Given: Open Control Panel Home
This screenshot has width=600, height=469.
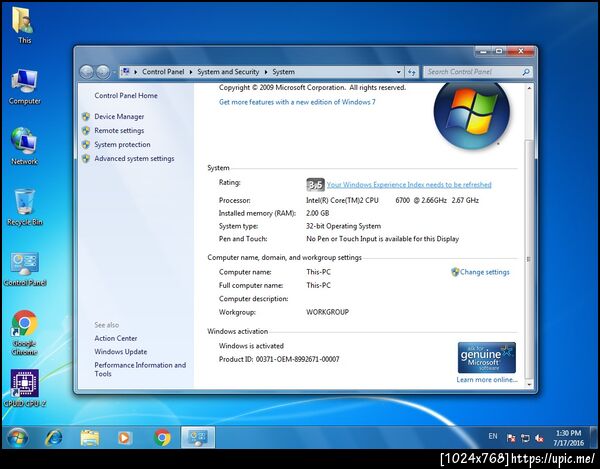Looking at the screenshot, I should tap(126, 96).
